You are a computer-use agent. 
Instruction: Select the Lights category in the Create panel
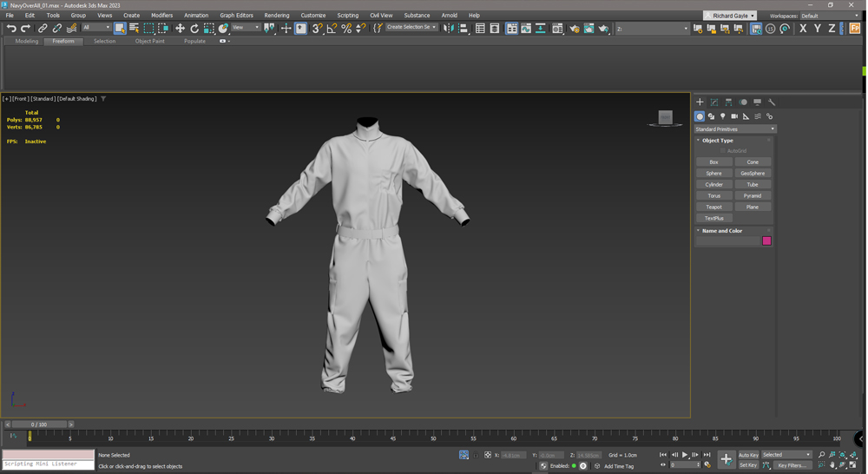(723, 116)
